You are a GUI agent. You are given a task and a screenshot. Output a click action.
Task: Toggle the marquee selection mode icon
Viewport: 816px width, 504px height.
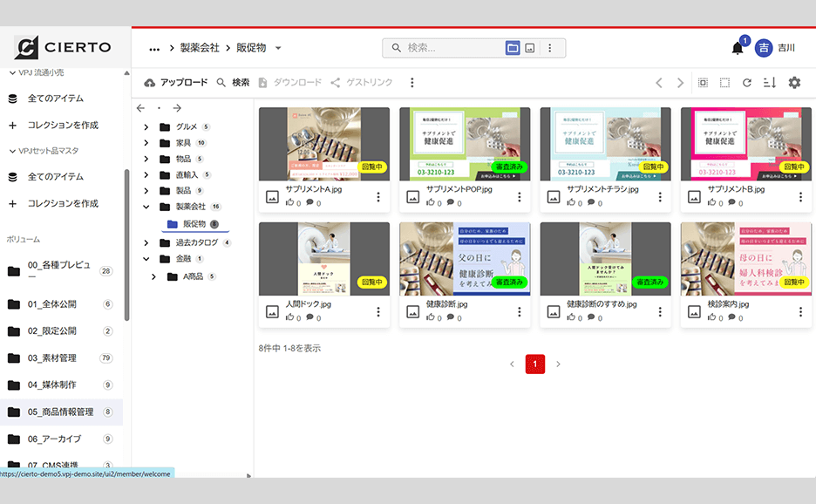[x=725, y=82]
